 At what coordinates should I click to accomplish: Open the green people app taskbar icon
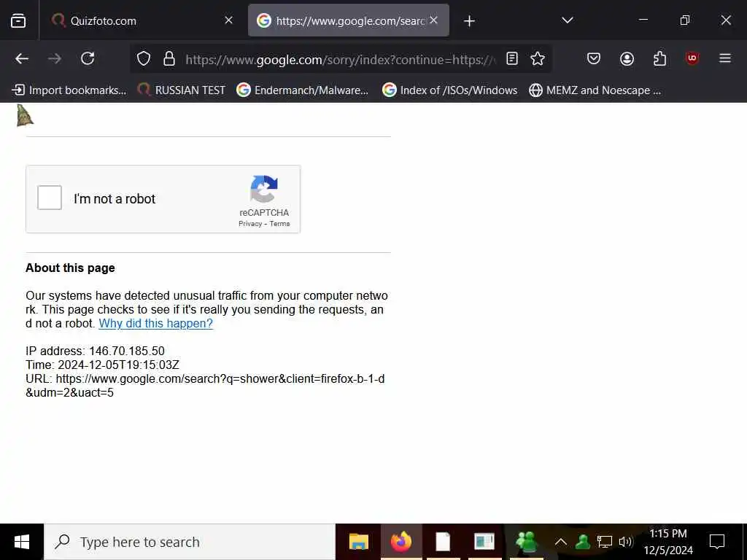[x=527, y=542]
